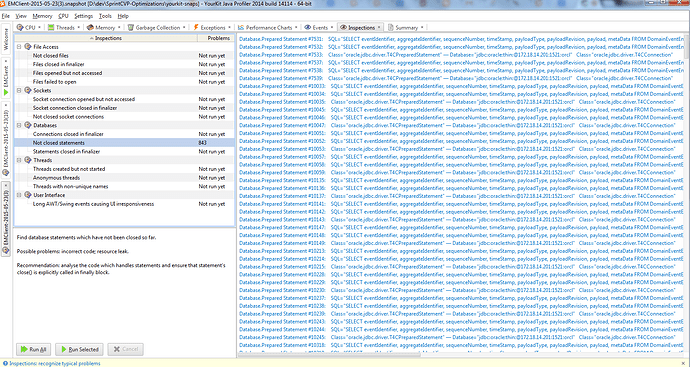Open the Garbage Collection tab dropdown arrow
Image resolution: width=690 pixels, height=367 pixels.
[x=184, y=27]
